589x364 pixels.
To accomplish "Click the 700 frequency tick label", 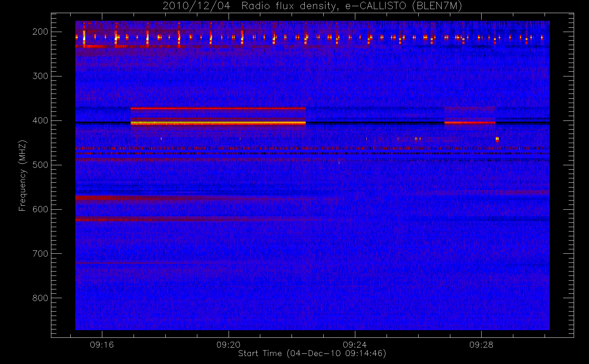I will pyautogui.click(x=40, y=254).
